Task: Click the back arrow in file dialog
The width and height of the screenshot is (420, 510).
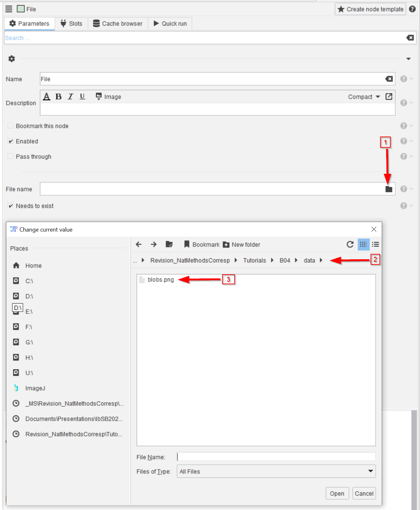Action: [x=139, y=244]
